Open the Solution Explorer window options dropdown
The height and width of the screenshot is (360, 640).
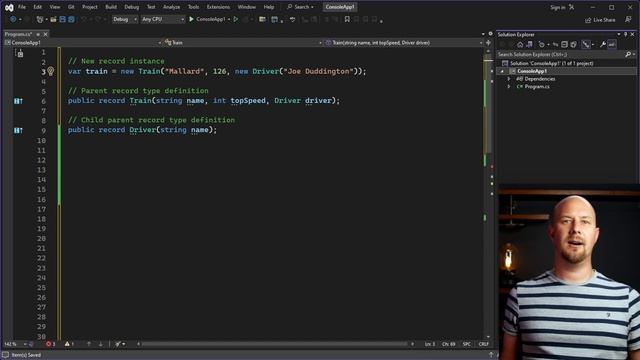(619, 34)
